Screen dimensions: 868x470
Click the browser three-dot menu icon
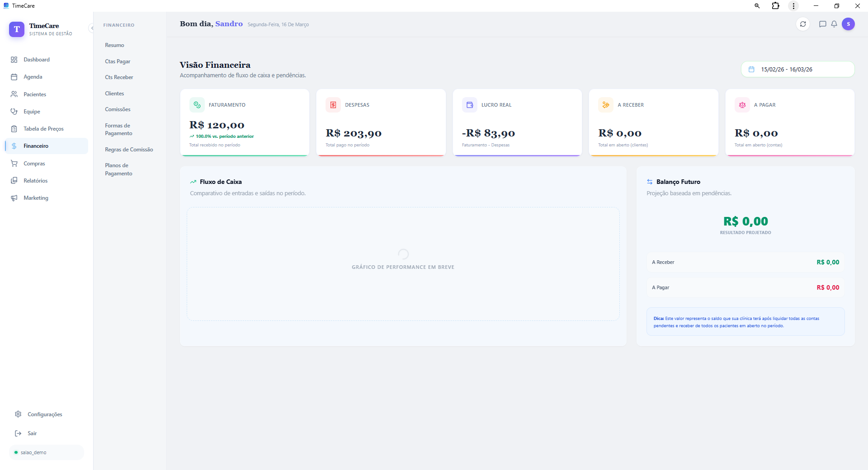793,6
